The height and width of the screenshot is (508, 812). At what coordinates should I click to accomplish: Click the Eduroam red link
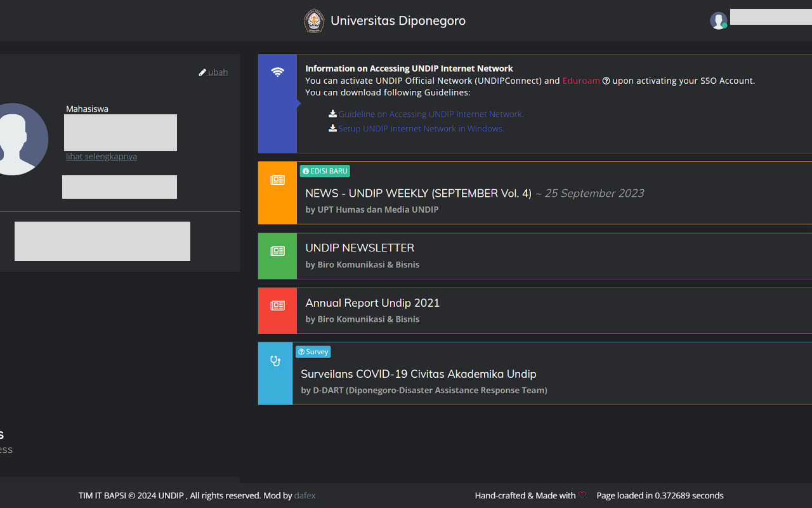click(581, 81)
